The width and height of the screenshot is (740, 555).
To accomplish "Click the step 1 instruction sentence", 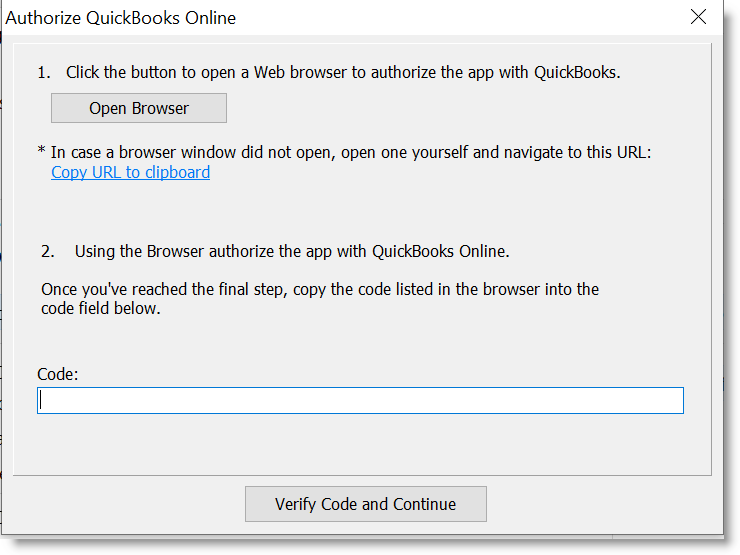I will (343, 73).
